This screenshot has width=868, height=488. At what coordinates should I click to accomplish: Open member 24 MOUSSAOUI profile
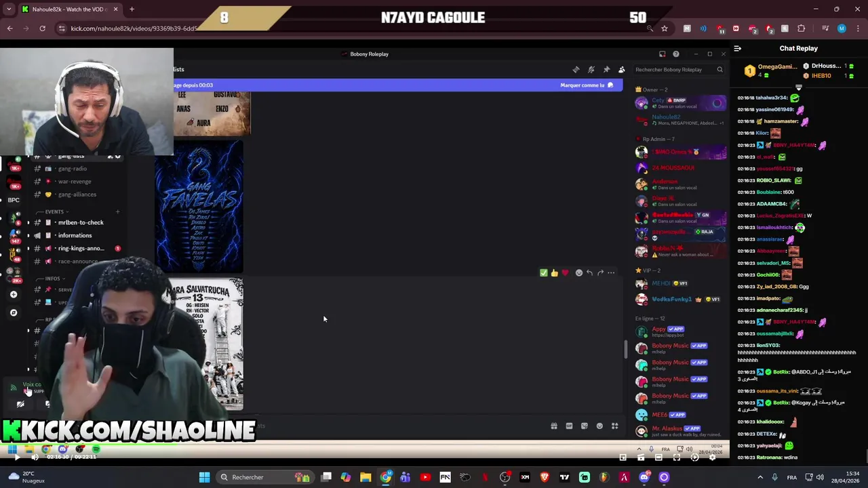click(680, 168)
